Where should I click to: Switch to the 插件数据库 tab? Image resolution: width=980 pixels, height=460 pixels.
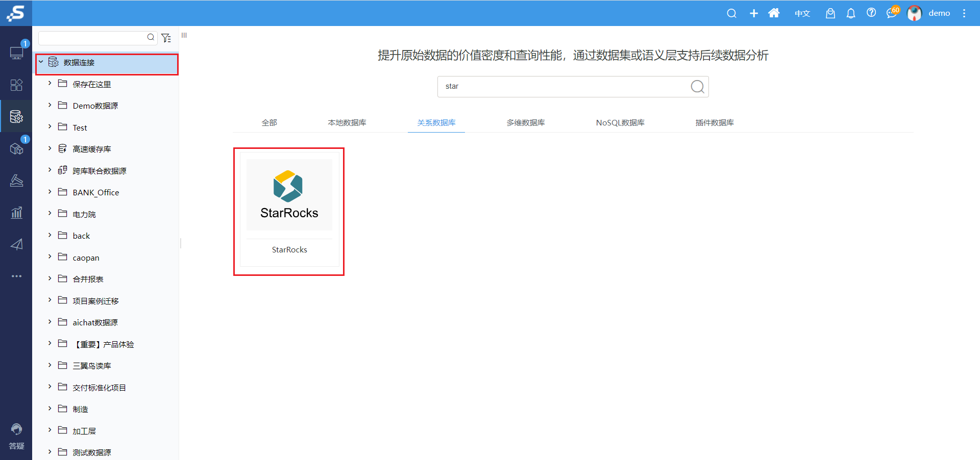pos(715,122)
